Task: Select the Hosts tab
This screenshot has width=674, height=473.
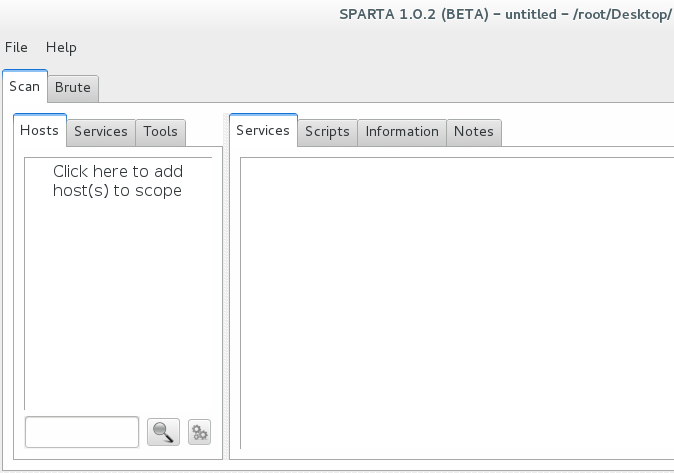Action: point(40,130)
